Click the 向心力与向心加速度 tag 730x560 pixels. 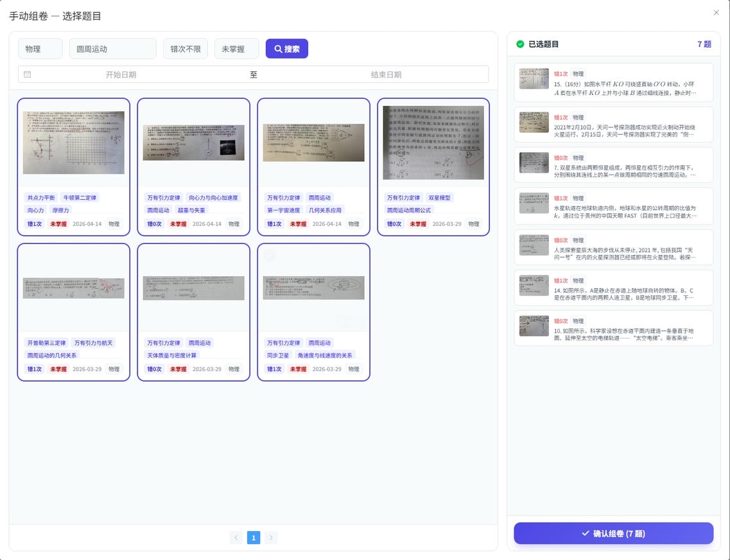click(x=213, y=198)
